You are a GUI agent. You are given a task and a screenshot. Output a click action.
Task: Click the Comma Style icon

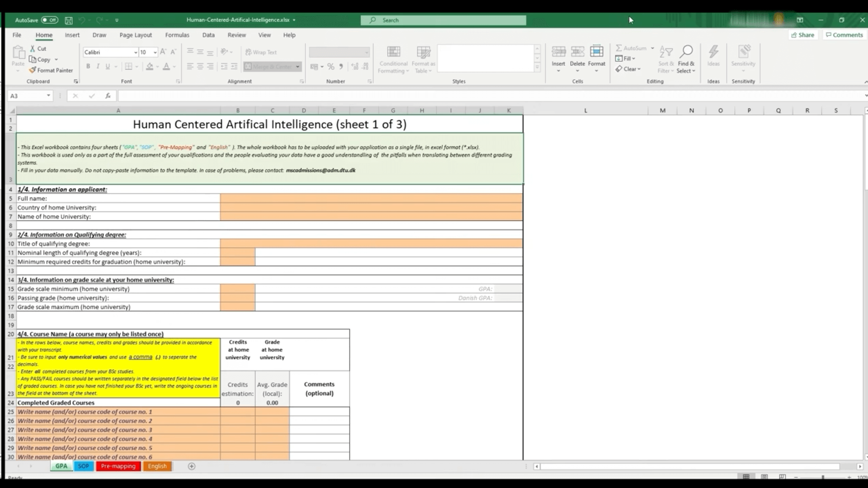coord(341,66)
